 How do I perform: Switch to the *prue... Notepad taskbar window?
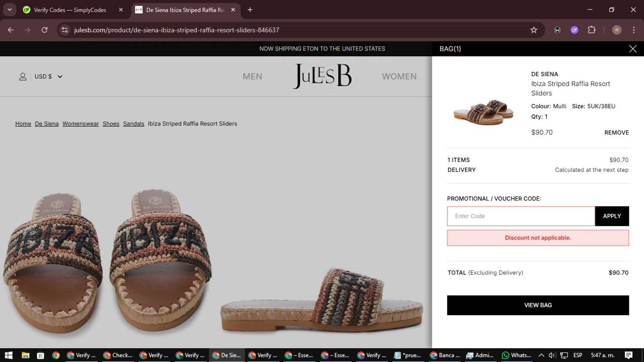408,356
